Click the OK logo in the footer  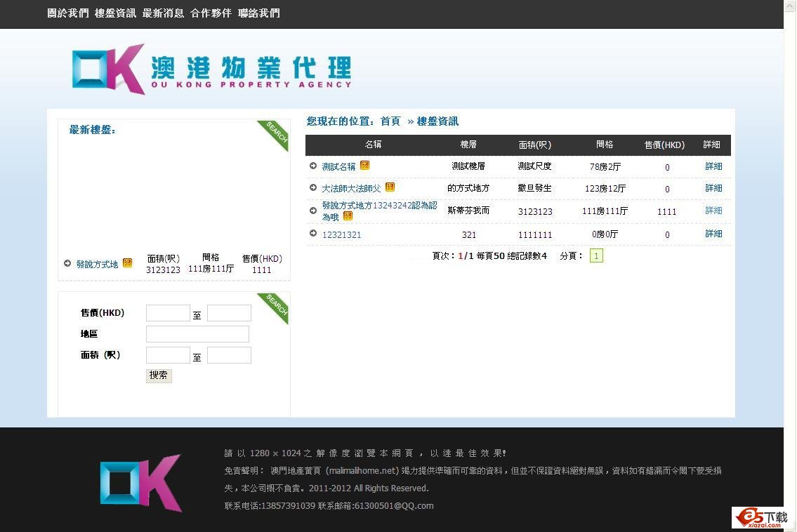click(141, 483)
